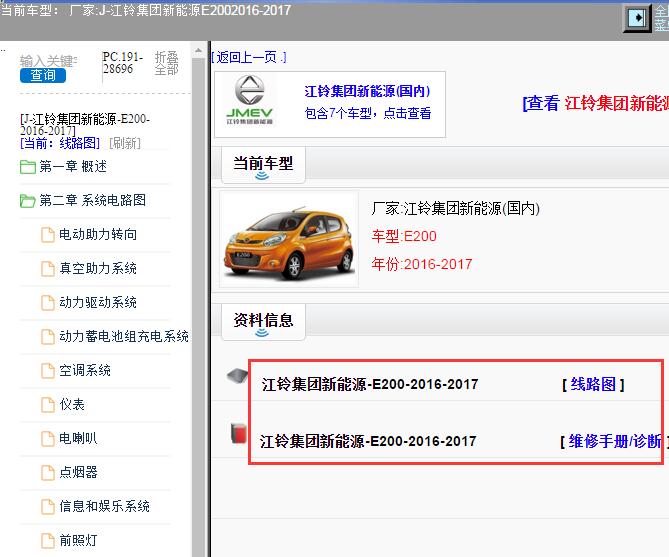Open the [线路图] wiring diagram link
The height and width of the screenshot is (557, 669).
593,385
